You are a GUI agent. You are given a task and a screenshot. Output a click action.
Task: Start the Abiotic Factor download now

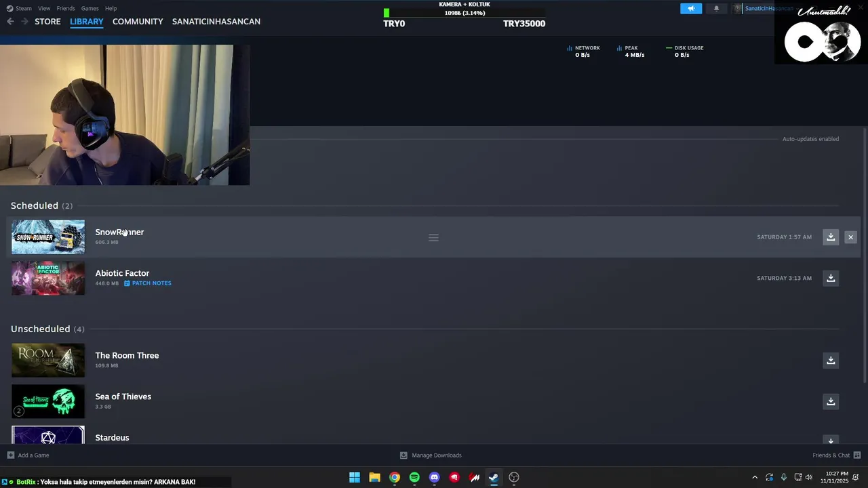click(x=831, y=278)
